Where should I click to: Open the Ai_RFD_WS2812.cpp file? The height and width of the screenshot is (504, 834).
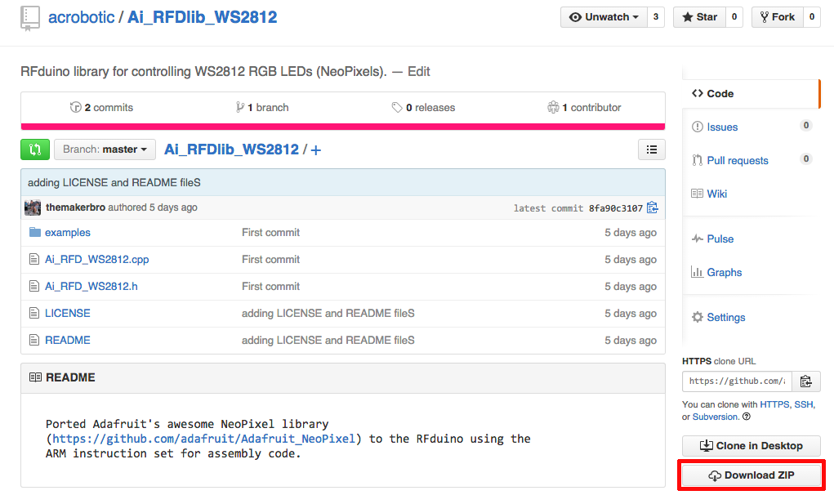pyautogui.click(x=97, y=260)
